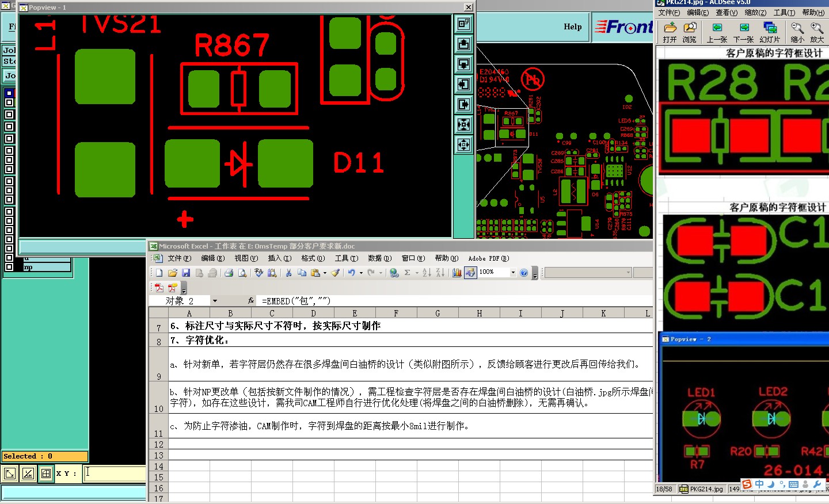Expand the PDF toolbar options arrow
The width and height of the screenshot is (829, 504).
click(184, 288)
